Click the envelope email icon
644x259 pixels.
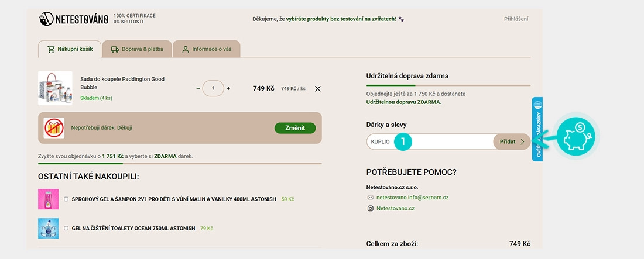pos(370,198)
